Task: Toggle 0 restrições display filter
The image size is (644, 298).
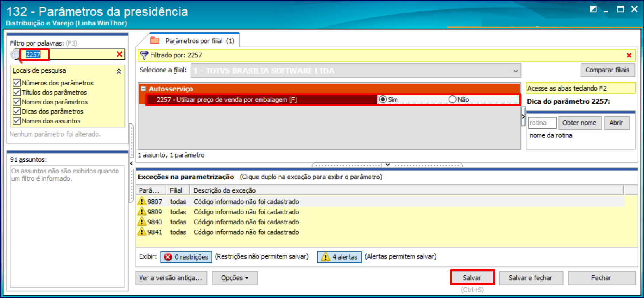Action: pos(186,257)
